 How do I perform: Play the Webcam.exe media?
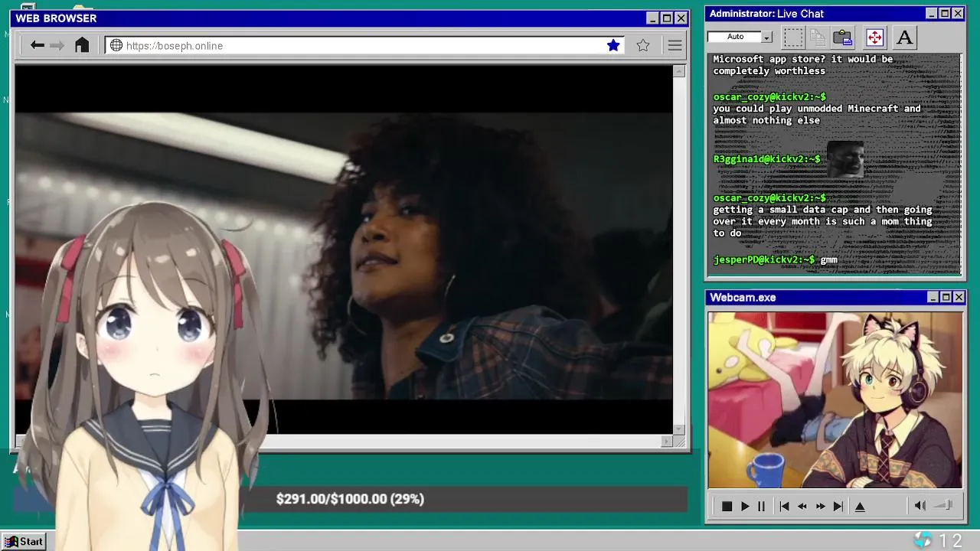click(745, 506)
